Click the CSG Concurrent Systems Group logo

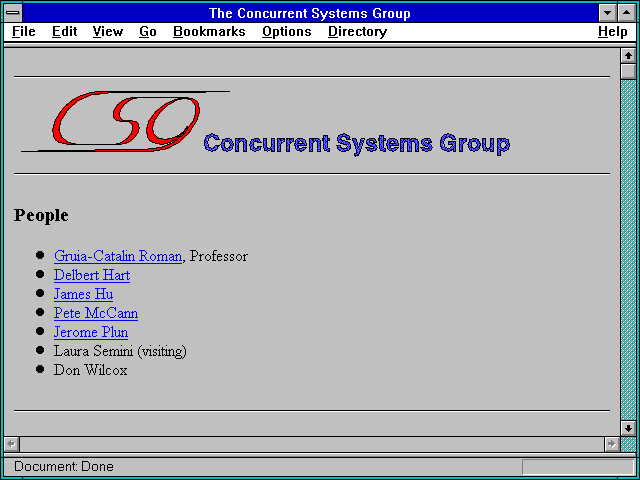(265, 122)
